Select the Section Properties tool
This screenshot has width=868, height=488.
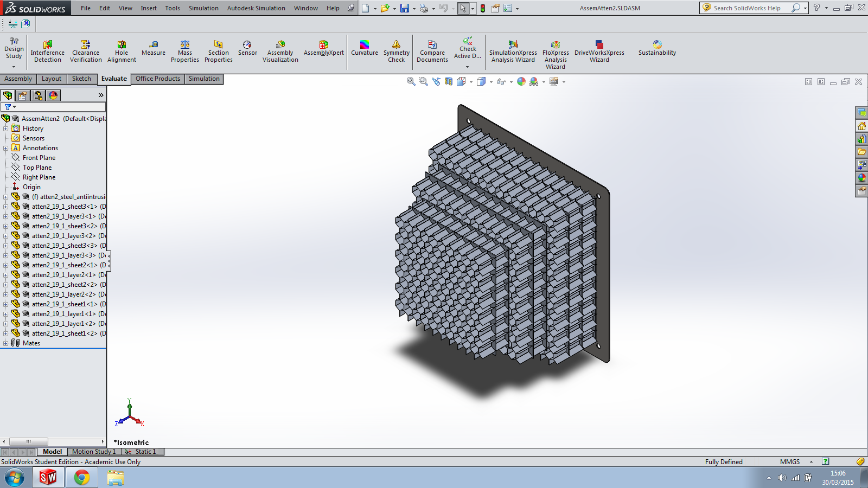coord(218,52)
